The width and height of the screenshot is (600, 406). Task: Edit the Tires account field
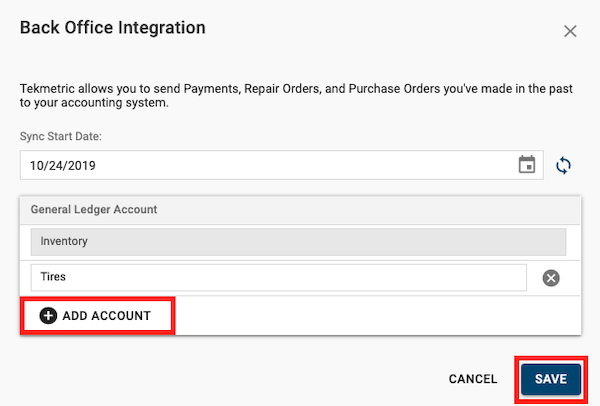(x=279, y=277)
